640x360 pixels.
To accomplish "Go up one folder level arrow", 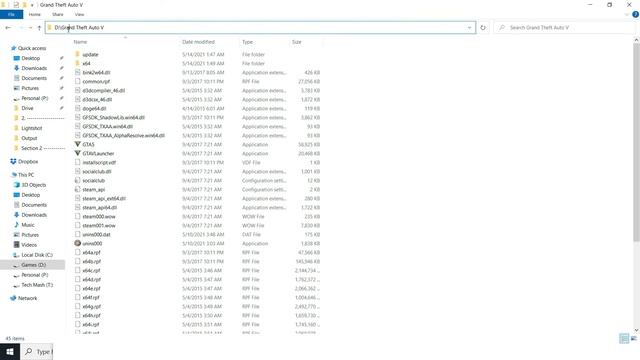I will pyautogui.click(x=39, y=28).
